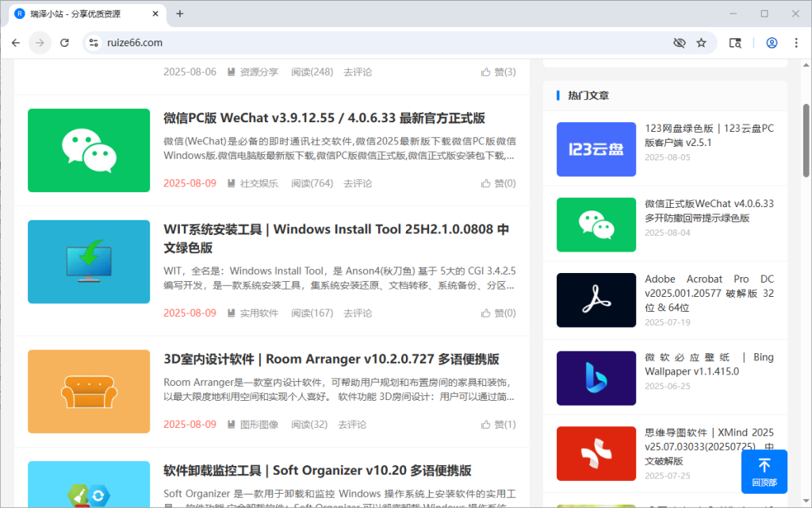Image resolution: width=812 pixels, height=508 pixels.
Task: Open the Room Arranger sofa thumbnail
Action: coord(89,391)
